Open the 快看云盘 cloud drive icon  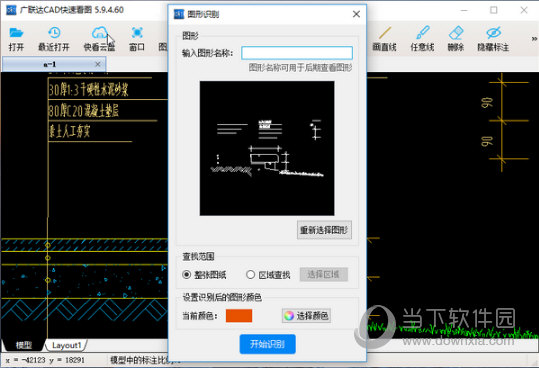pos(100,39)
